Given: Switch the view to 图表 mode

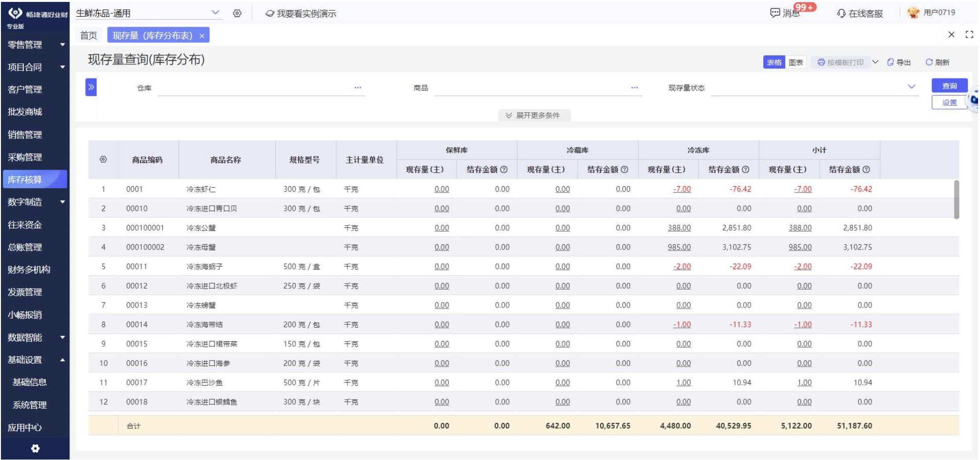Looking at the screenshot, I should point(796,62).
